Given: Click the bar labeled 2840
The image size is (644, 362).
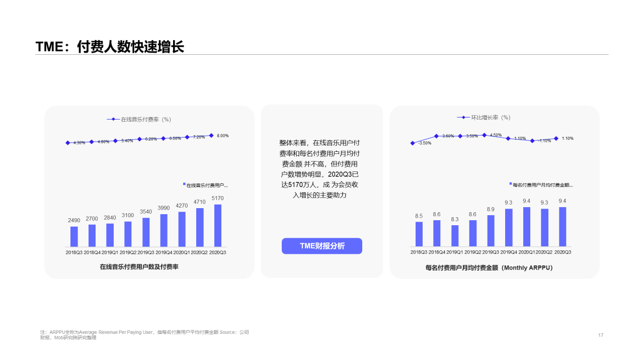Looking at the screenshot, I should click(110, 235).
